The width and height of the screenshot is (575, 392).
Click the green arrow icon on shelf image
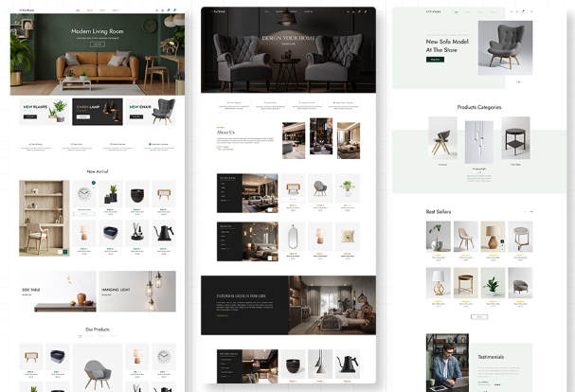coord(65,252)
